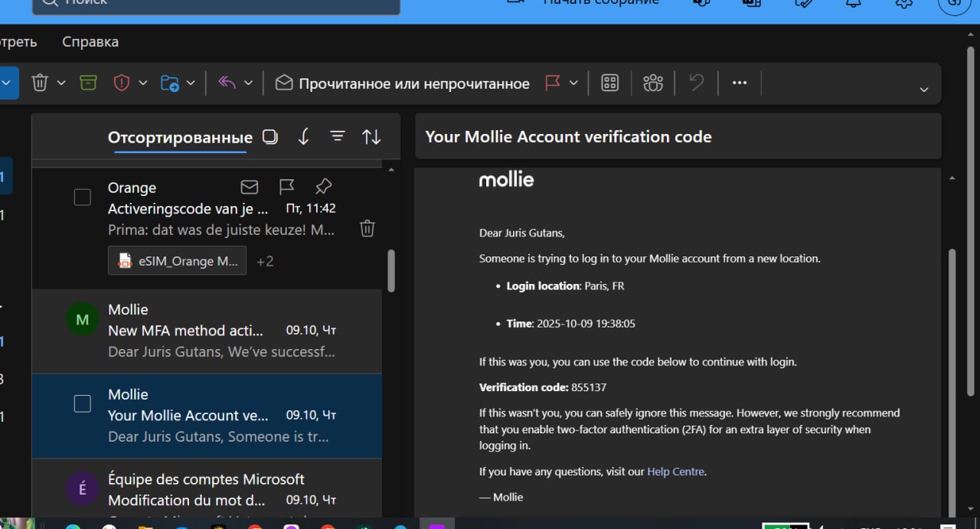Open the Modification du mot d... email
The height and width of the screenshot is (529, 980).
click(x=207, y=489)
